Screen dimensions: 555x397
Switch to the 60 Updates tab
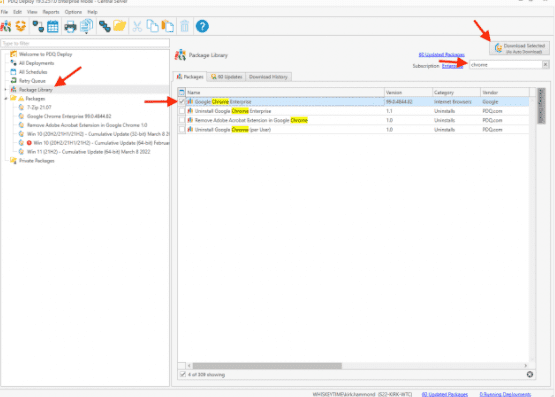(x=226, y=77)
